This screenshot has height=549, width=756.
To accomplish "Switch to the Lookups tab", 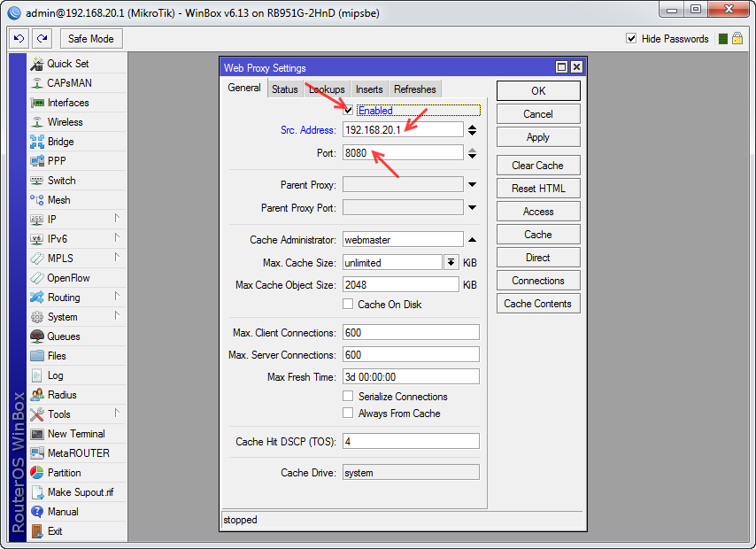I will pyautogui.click(x=327, y=89).
